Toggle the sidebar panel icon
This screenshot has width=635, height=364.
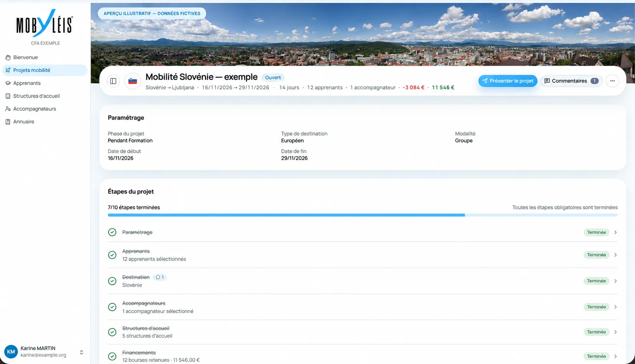coord(113,81)
